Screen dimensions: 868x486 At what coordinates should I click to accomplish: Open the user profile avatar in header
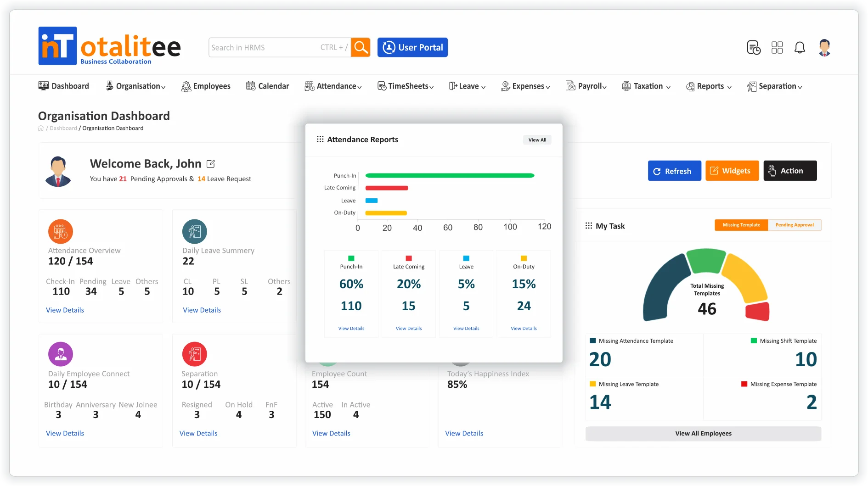click(824, 47)
